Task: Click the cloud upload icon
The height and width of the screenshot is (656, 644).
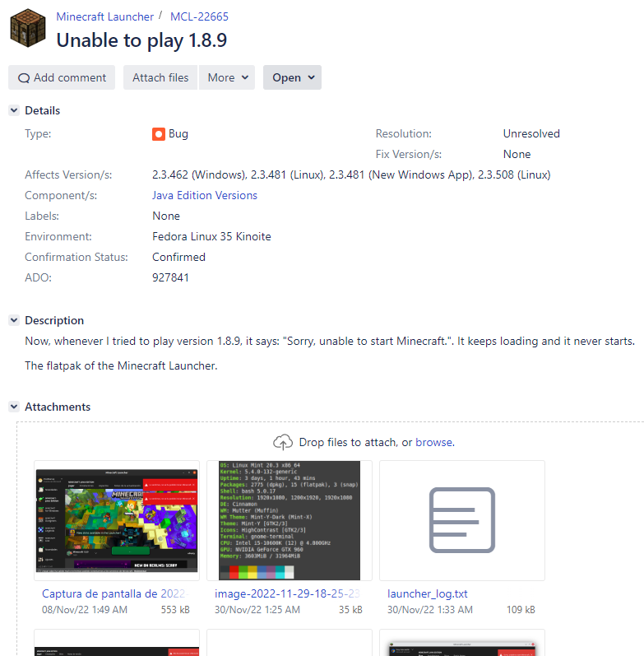Action: 283,442
